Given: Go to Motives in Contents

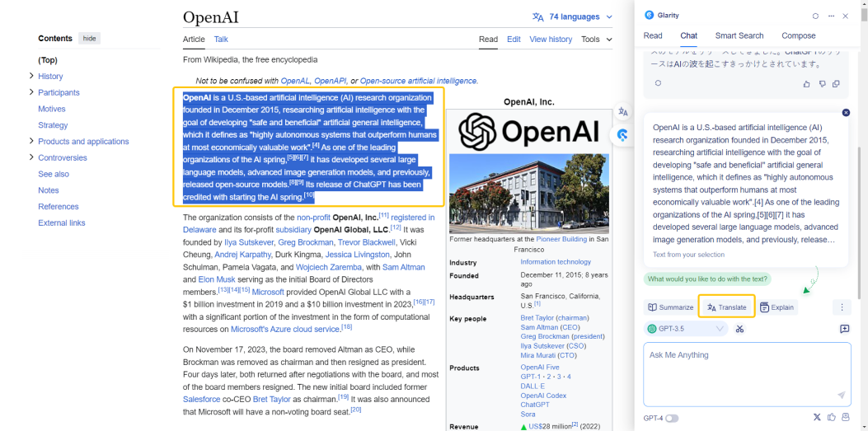Looking at the screenshot, I should tap(51, 109).
